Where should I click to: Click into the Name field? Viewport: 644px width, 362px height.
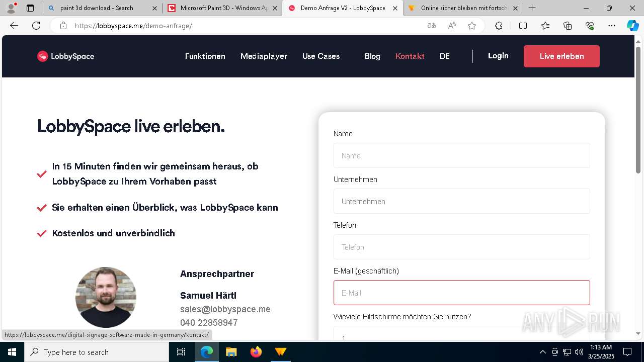click(x=461, y=156)
